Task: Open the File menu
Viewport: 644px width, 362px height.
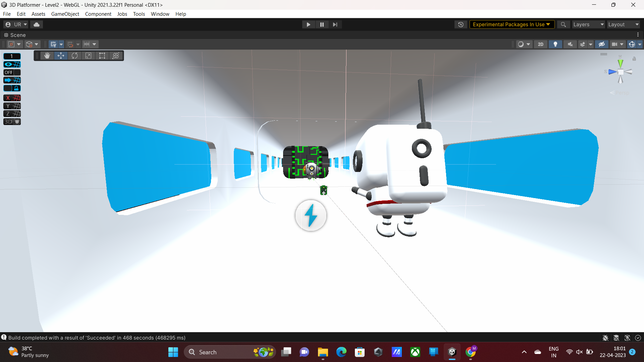Action: [x=7, y=14]
